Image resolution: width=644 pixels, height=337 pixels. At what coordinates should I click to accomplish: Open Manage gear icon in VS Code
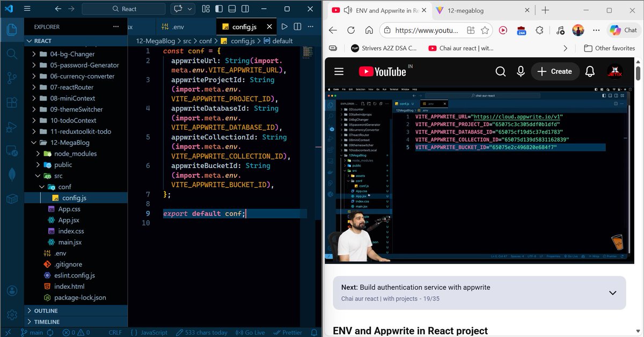pos(11,314)
